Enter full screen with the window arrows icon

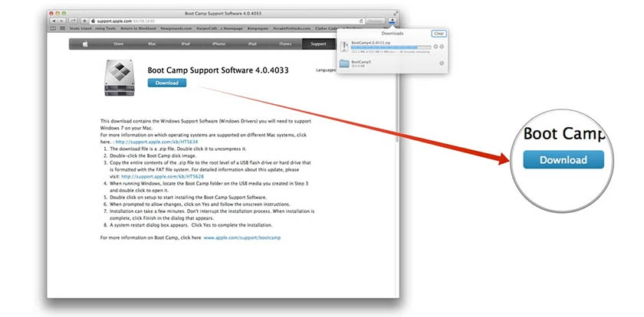pos(396,13)
